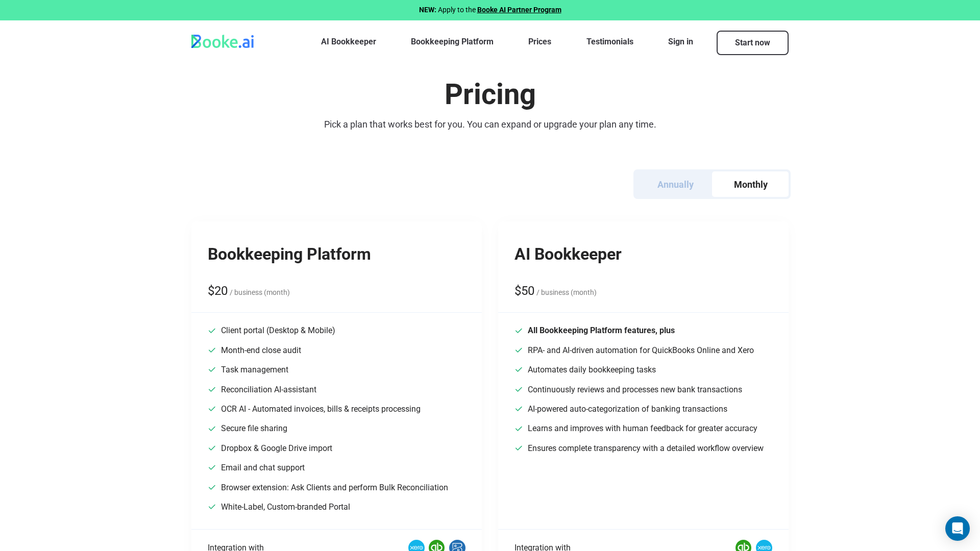980x551 pixels.
Task: Go to Prices in navigation
Action: pos(540,42)
